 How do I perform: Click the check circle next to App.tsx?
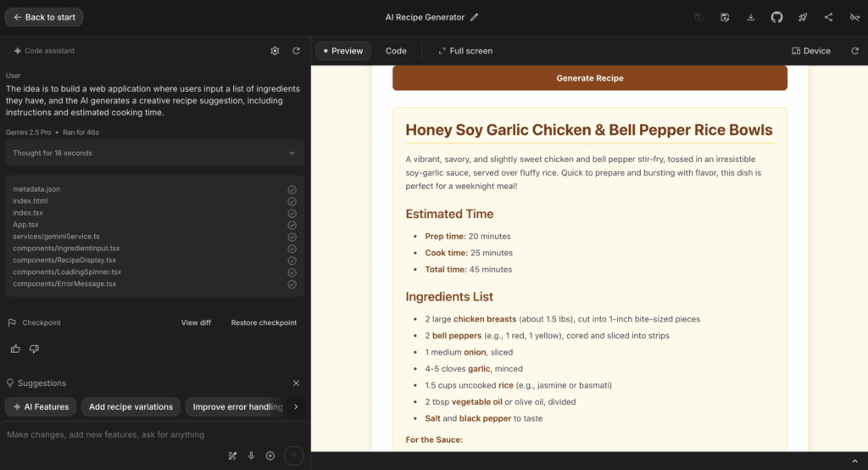click(292, 225)
